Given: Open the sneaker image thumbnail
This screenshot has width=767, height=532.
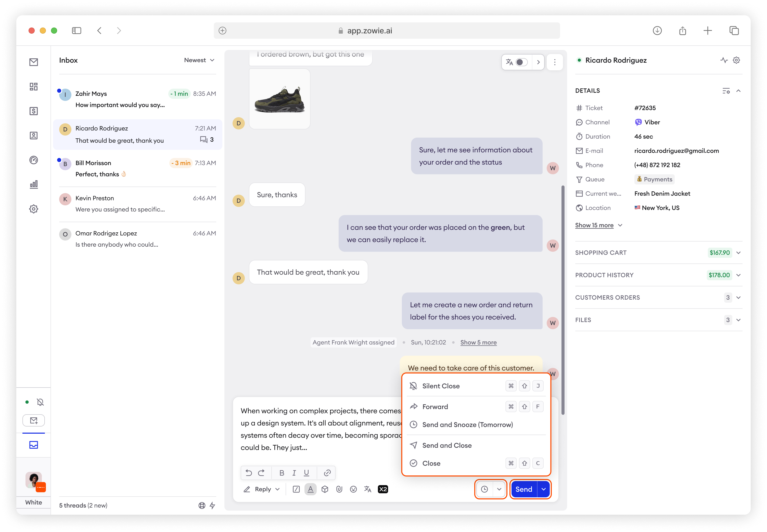Looking at the screenshot, I should [279, 99].
